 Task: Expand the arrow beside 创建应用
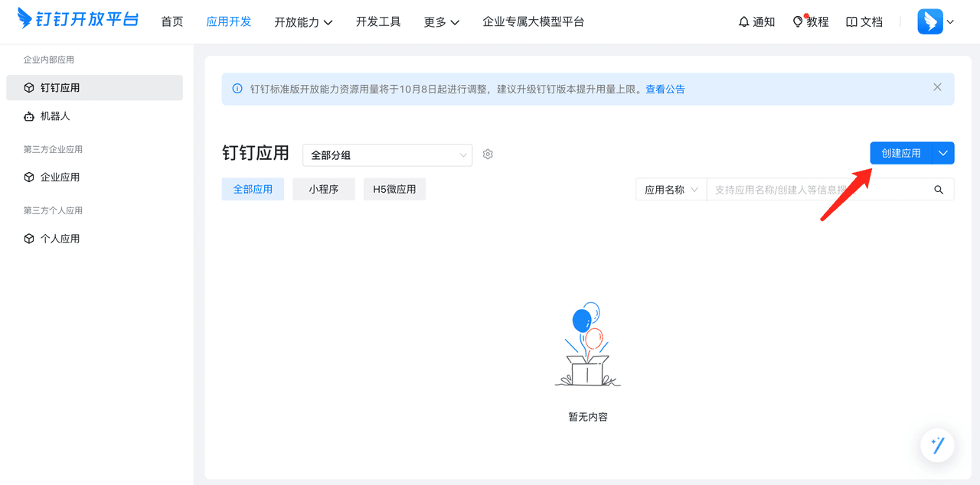pos(943,153)
